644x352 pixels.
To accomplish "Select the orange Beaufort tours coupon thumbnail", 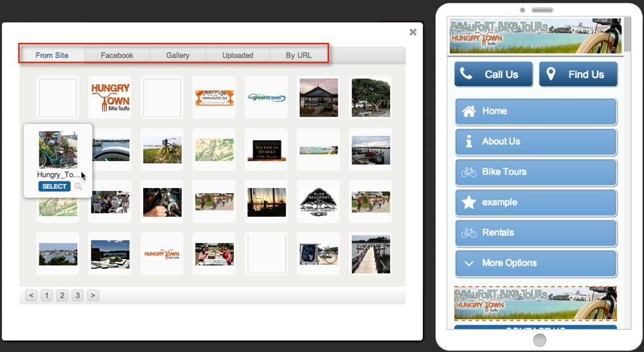I will [215, 97].
